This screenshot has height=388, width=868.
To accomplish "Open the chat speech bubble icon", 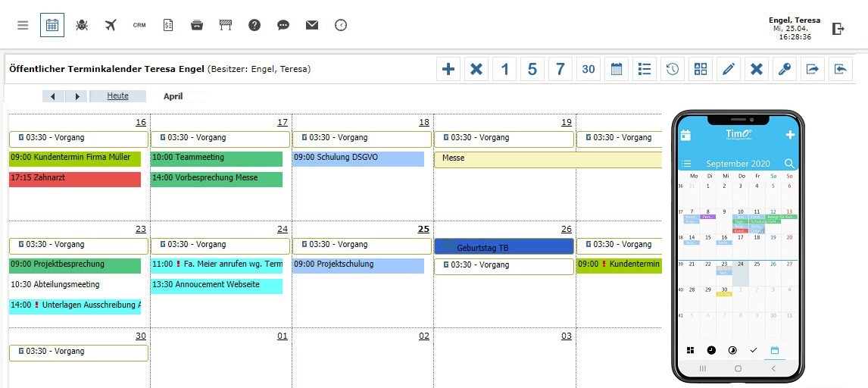I will [x=283, y=25].
